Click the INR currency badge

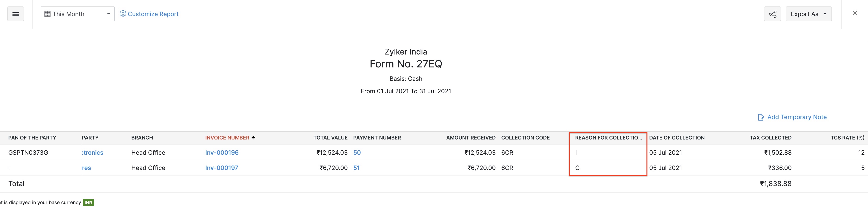point(88,203)
